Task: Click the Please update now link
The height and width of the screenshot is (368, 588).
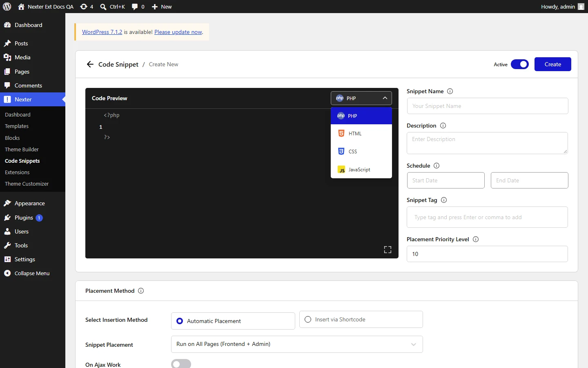Action: [178, 32]
